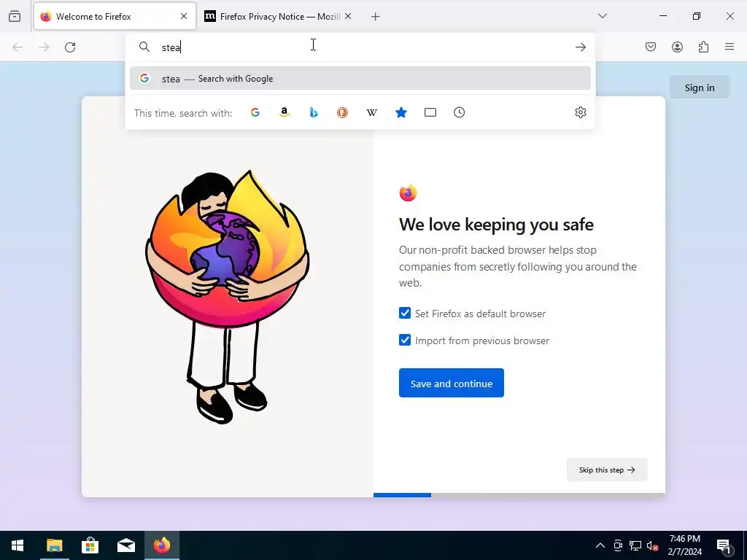This screenshot has height=560, width=747.
Task: Search this time with Google
Action: [255, 112]
